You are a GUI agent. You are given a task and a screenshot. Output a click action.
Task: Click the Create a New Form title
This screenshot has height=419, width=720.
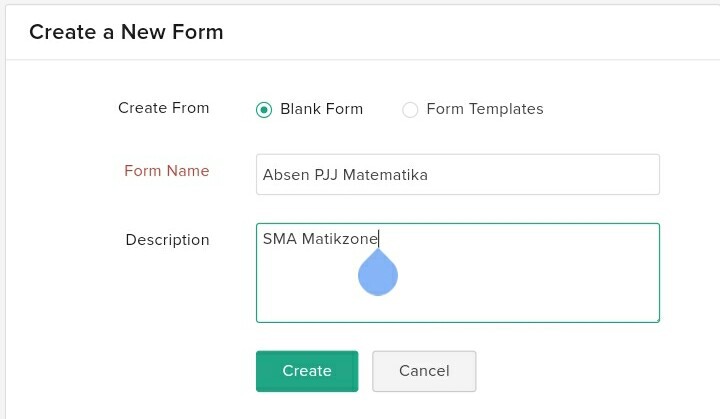126,32
